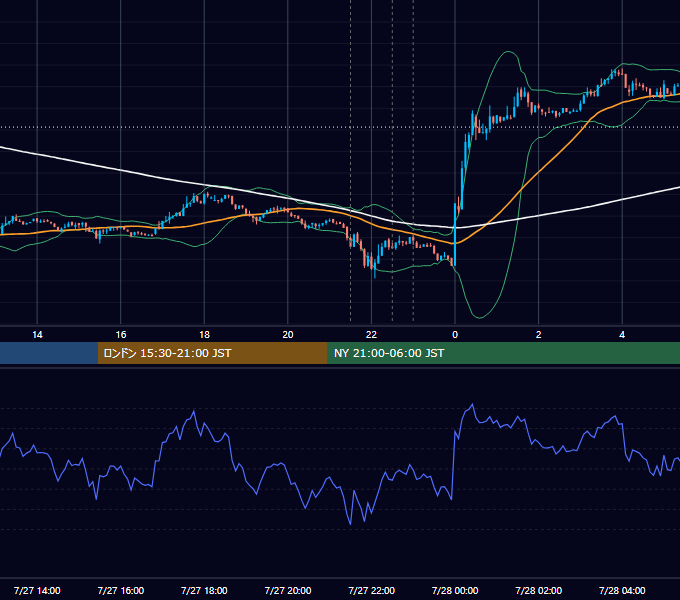Image resolution: width=680 pixels, height=600 pixels.
Task: Click the price chart axis label 2
Action: pyautogui.click(x=539, y=335)
